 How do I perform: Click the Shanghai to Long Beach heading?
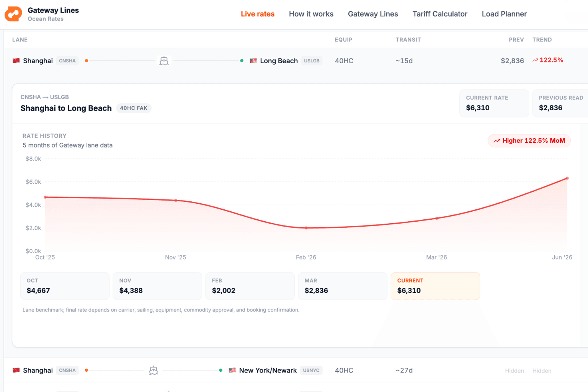click(66, 108)
